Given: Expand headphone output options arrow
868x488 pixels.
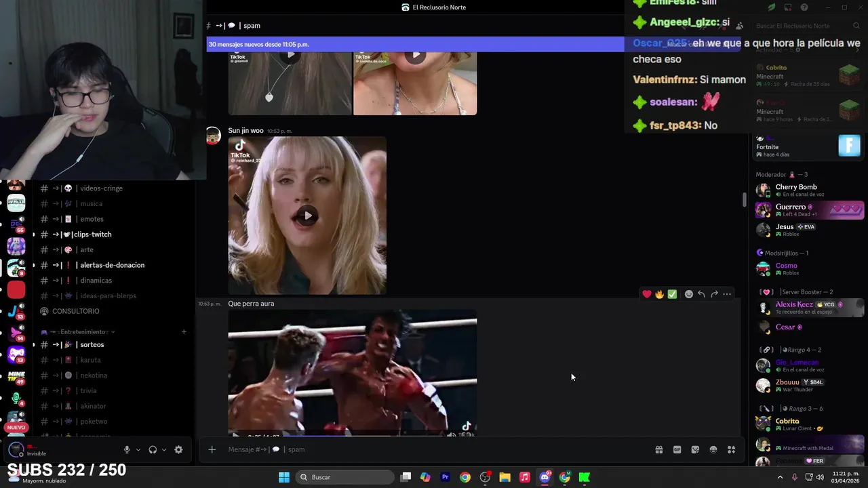Looking at the screenshot, I should point(164,449).
